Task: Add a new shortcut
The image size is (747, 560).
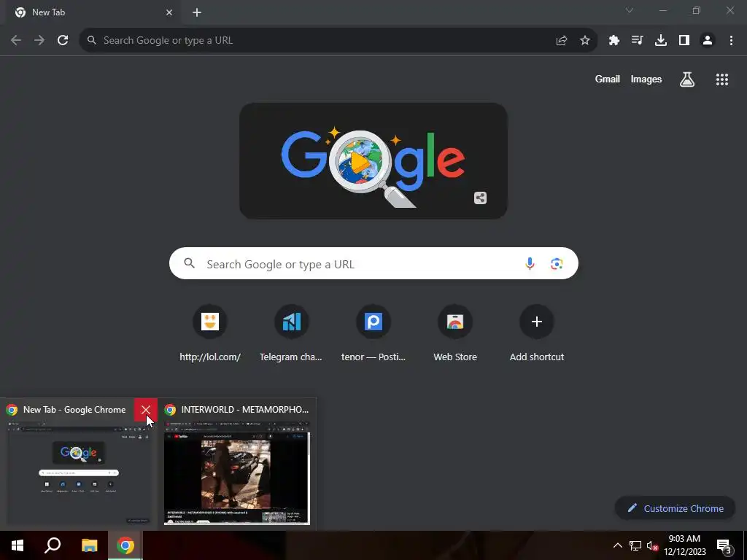Action: click(x=537, y=333)
